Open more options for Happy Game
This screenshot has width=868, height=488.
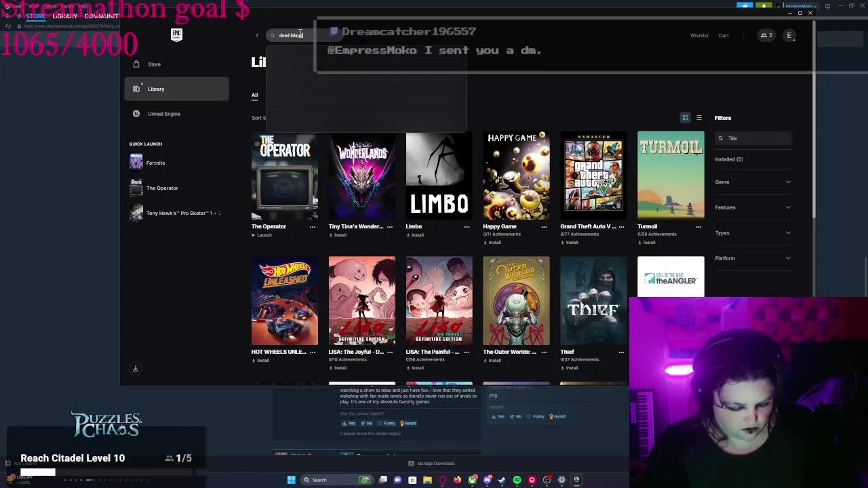click(x=544, y=226)
